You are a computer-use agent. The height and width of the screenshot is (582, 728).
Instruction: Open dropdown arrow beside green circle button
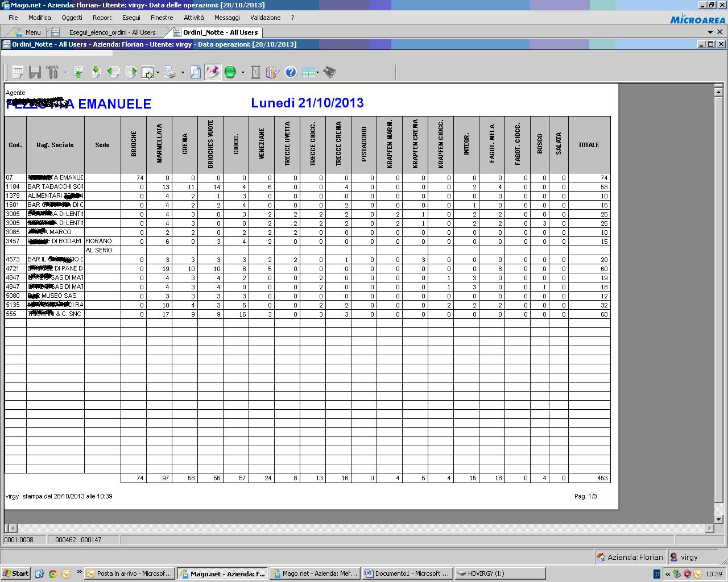pos(243,73)
